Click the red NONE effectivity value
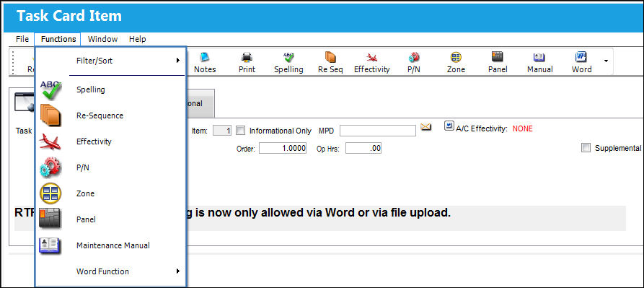 pyautogui.click(x=522, y=128)
